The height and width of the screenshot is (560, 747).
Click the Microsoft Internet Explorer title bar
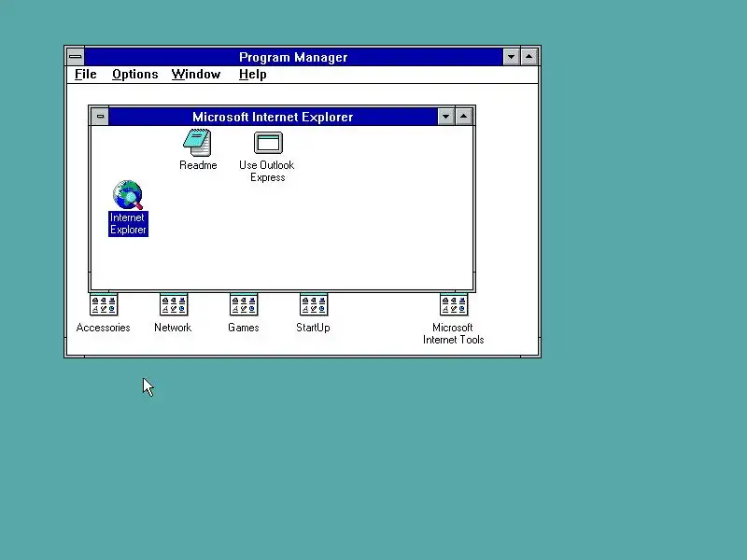pos(273,117)
